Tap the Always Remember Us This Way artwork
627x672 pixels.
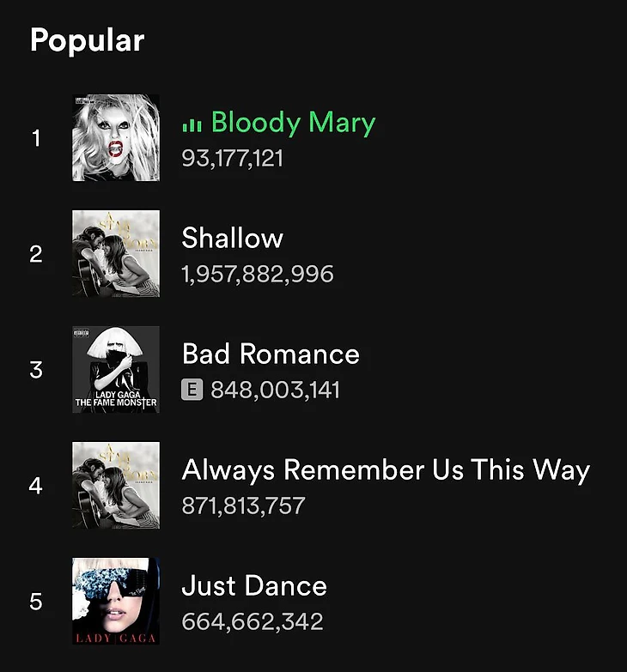(116, 485)
